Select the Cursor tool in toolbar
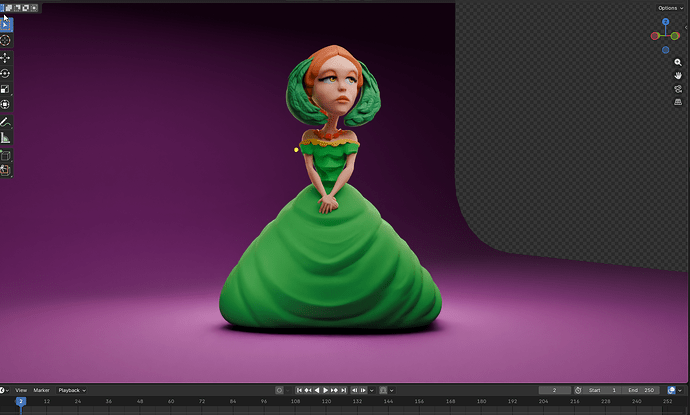This screenshot has height=415, width=690. pyautogui.click(x=5, y=40)
